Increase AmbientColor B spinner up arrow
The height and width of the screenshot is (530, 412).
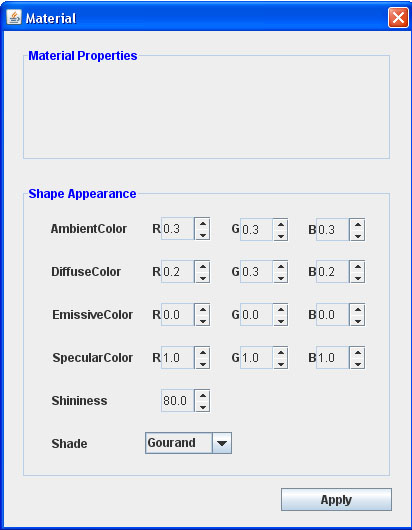pyautogui.click(x=358, y=224)
